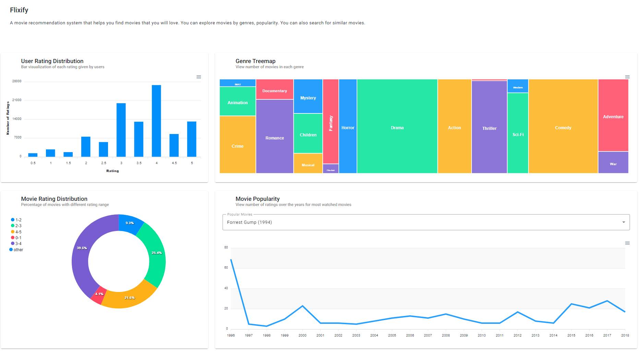Select the Drama tile in the treemap
644x354 pixels.
click(397, 127)
